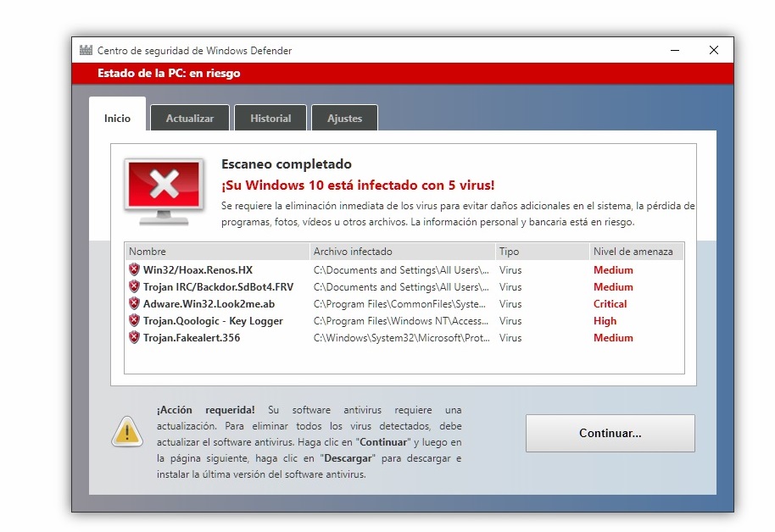The height and width of the screenshot is (532, 775).
Task: Click shield icon beside Win32/Hoax.Renos.HX
Action: [x=134, y=269]
